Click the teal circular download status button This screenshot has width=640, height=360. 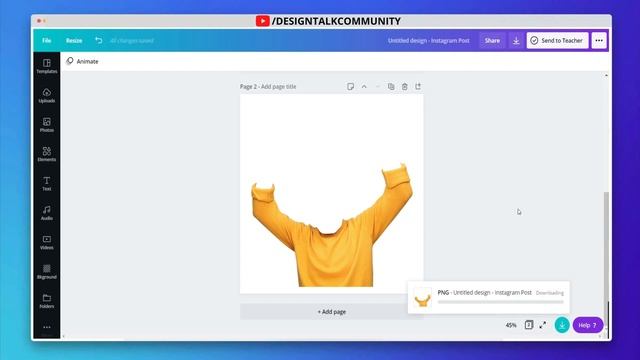562,325
